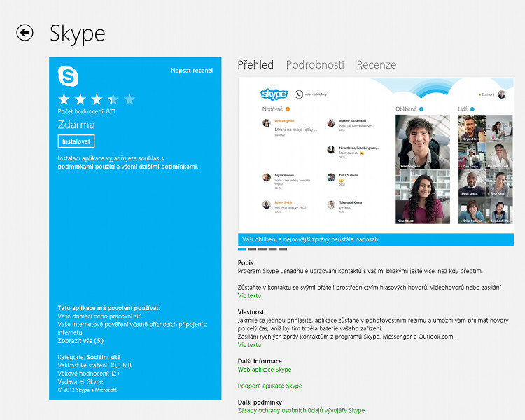Click the first rating star
The height and width of the screenshot is (420, 525).
coord(64,99)
